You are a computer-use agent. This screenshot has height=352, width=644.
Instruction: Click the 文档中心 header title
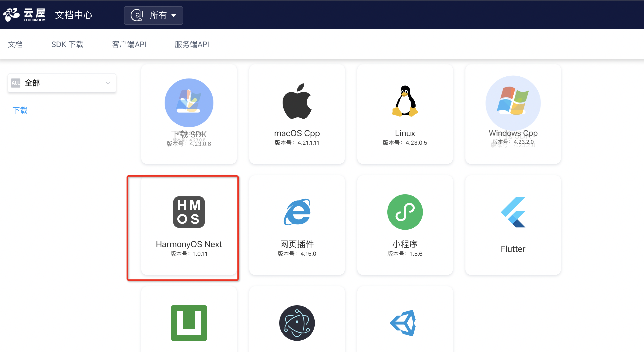point(74,15)
